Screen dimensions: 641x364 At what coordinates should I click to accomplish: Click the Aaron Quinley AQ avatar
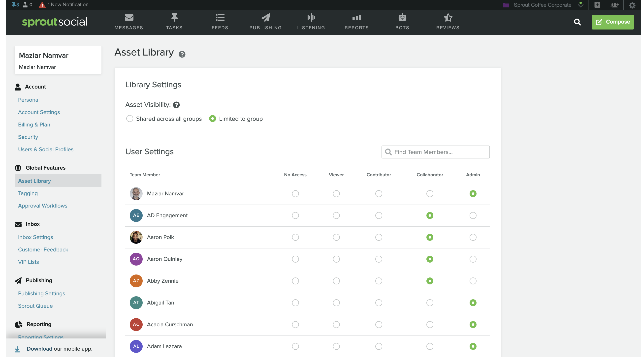pos(136,259)
